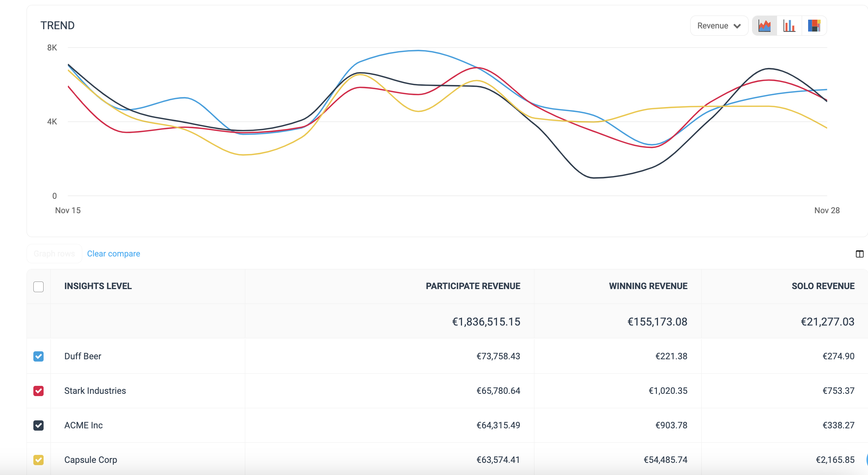This screenshot has height=475, width=868.
Task: Select the Duff Beer row name
Action: [83, 356]
